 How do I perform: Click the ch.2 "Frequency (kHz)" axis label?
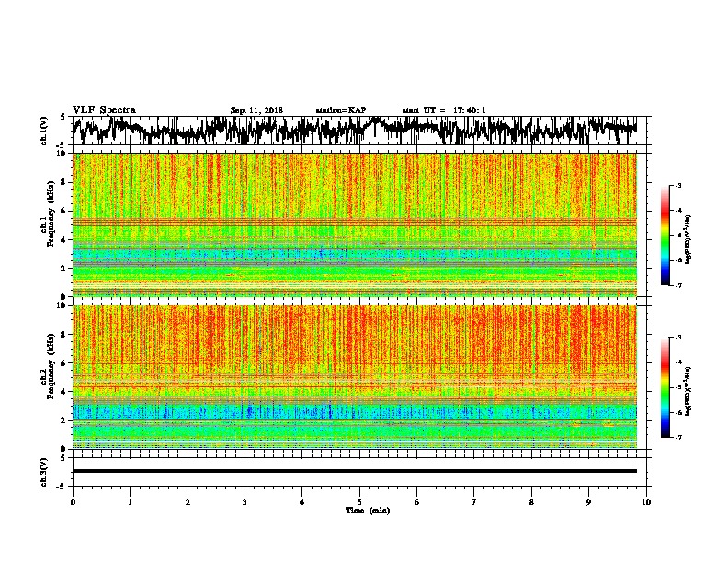pos(51,366)
